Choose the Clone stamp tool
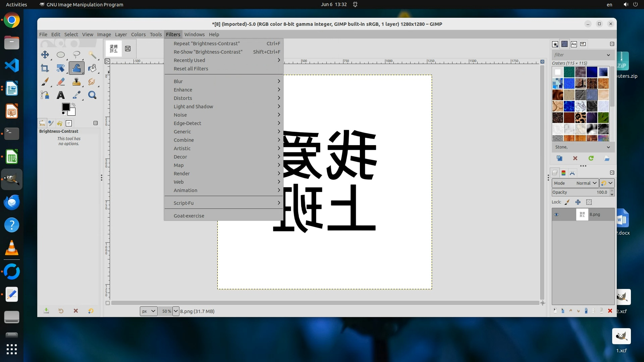This screenshot has width=644, height=362. pos(76,82)
